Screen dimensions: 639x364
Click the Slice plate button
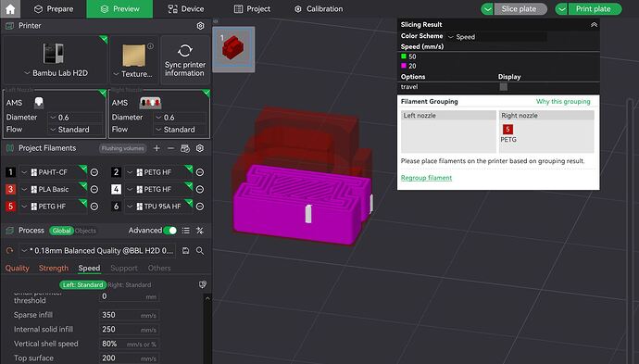520,9
